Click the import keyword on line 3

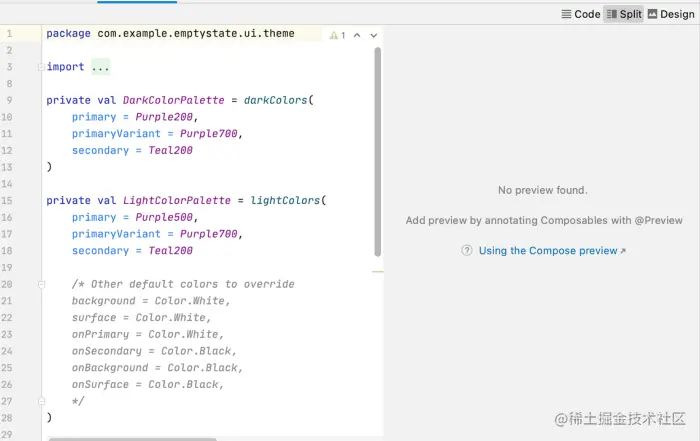pos(65,67)
